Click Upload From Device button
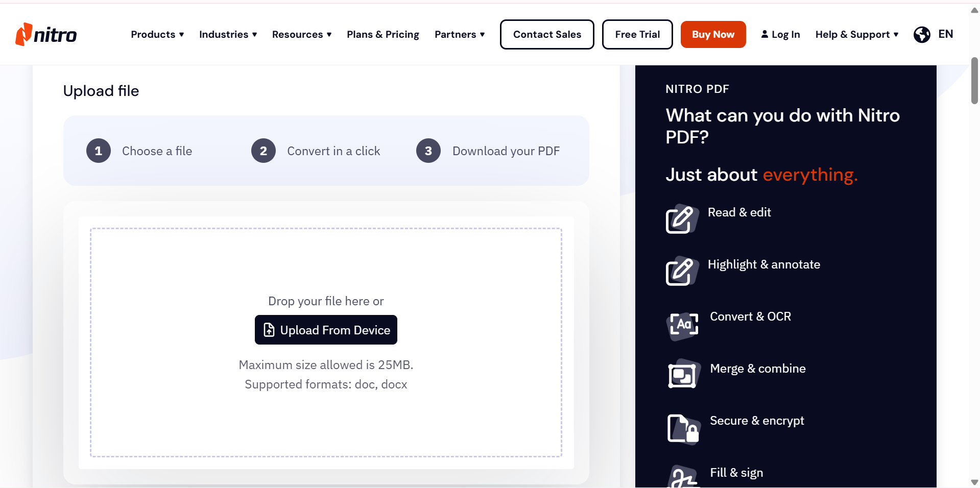Screen dimensions: 980x488 [326, 330]
